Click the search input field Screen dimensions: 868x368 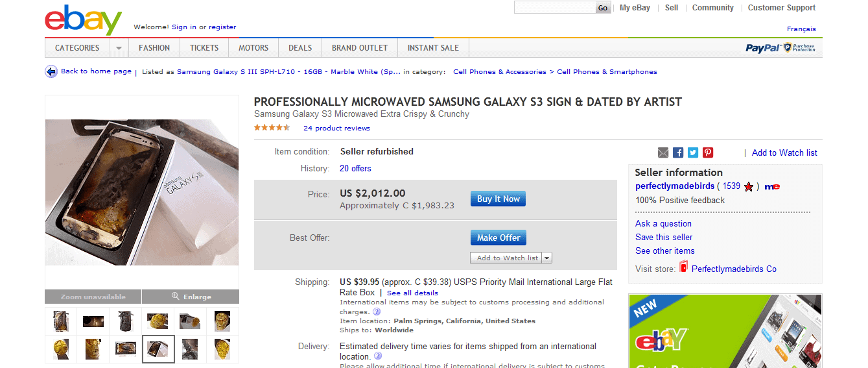(555, 8)
